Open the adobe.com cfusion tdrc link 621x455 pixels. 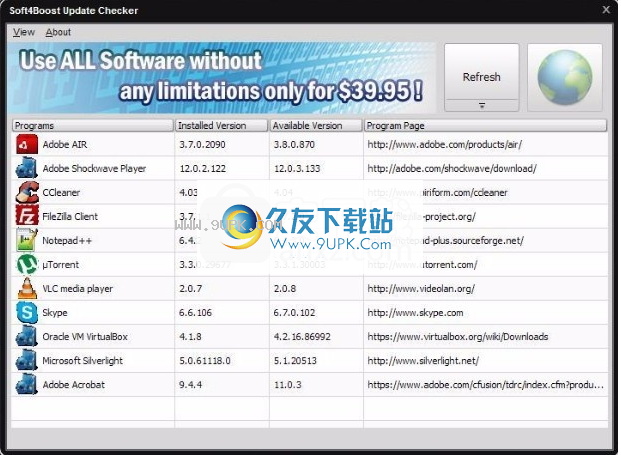[x=486, y=385]
